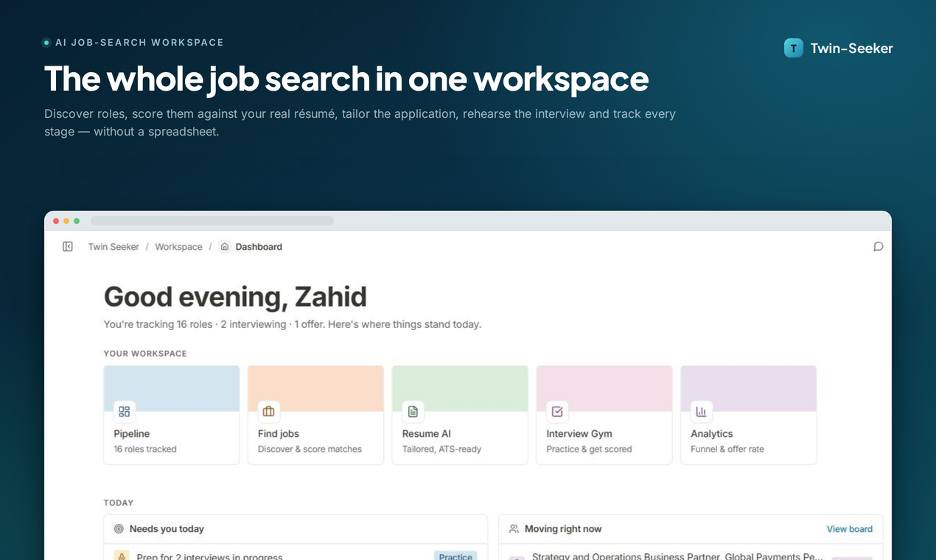The width and height of the screenshot is (936, 560).
Task: Open the comments bubble icon
Action: pos(878,247)
